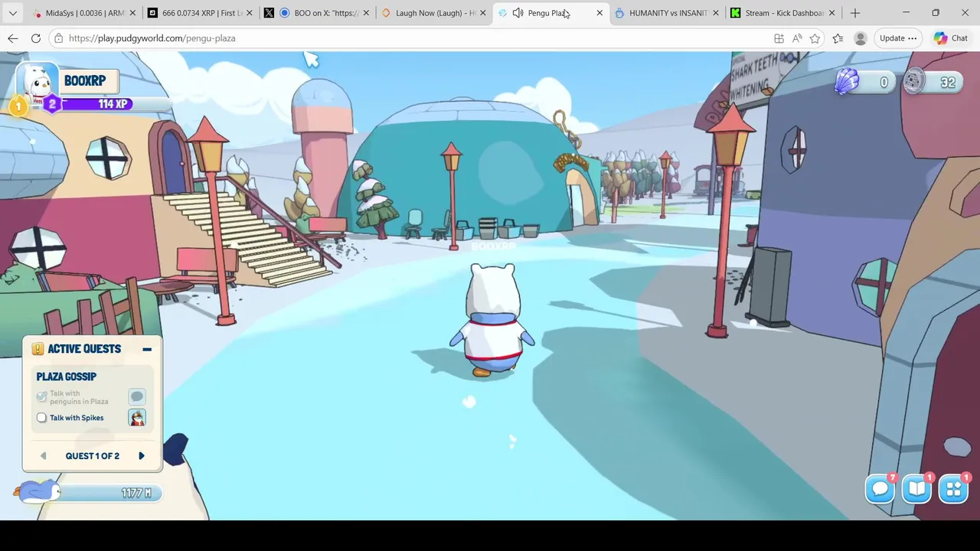Image resolution: width=980 pixels, height=551 pixels.
Task: Click the Spikes character portrait in quest
Action: [137, 418]
